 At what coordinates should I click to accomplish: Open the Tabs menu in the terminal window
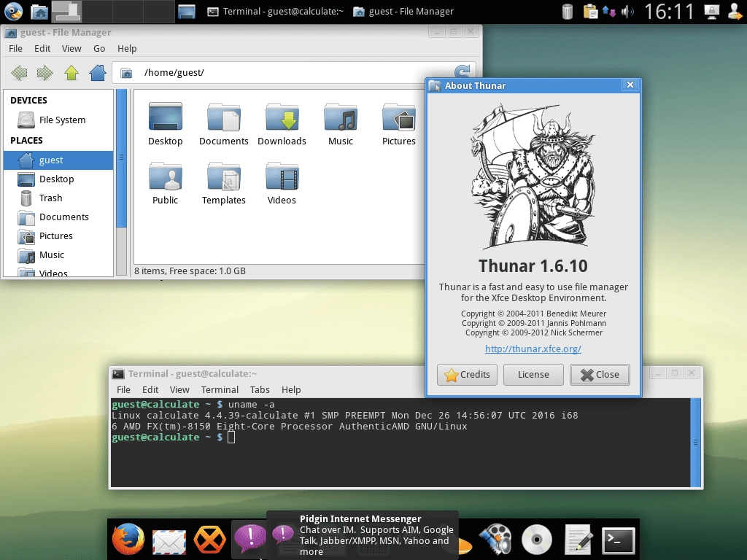click(260, 389)
